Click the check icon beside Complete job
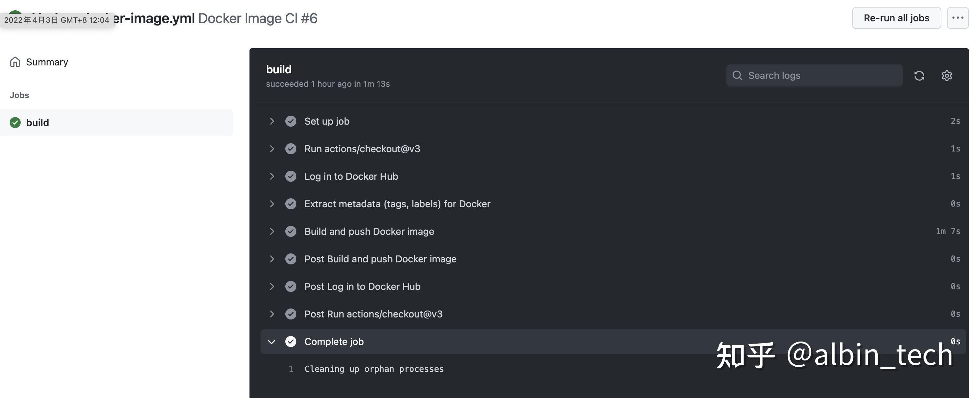Image resolution: width=980 pixels, height=398 pixels. pyautogui.click(x=290, y=341)
